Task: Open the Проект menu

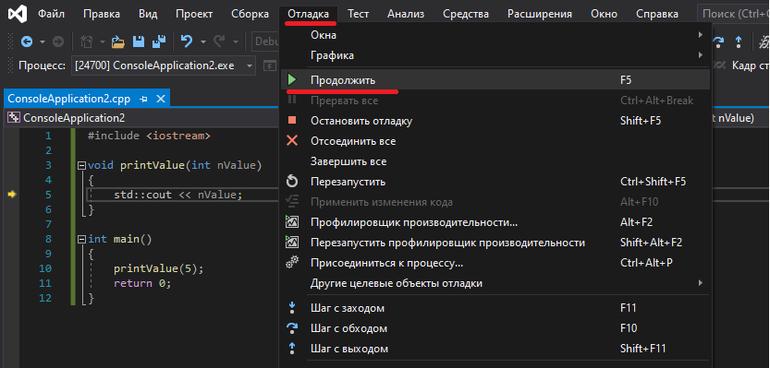Action: tap(194, 14)
